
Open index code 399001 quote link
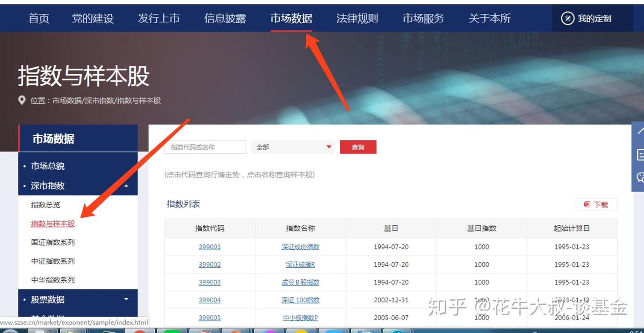click(210, 246)
